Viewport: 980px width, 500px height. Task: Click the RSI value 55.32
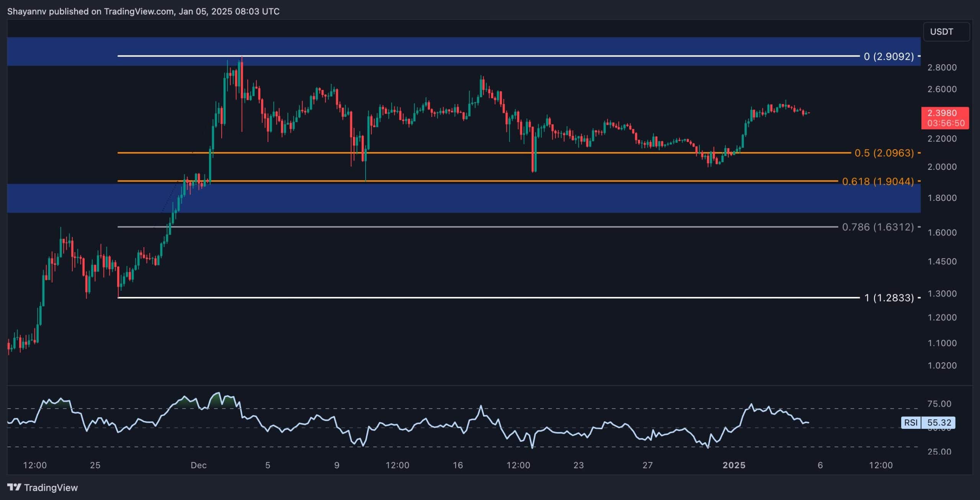coord(939,423)
